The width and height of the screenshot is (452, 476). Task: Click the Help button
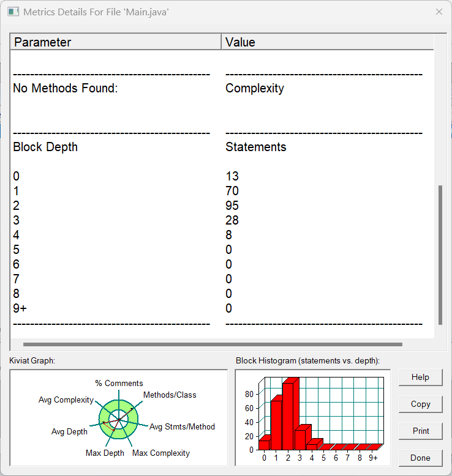(x=420, y=377)
